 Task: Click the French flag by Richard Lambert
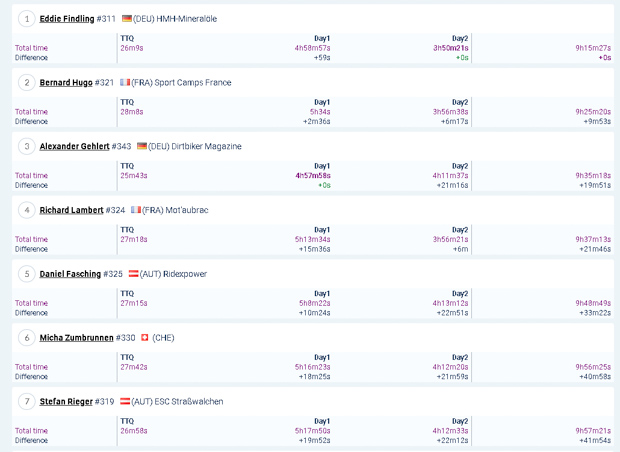click(136, 211)
